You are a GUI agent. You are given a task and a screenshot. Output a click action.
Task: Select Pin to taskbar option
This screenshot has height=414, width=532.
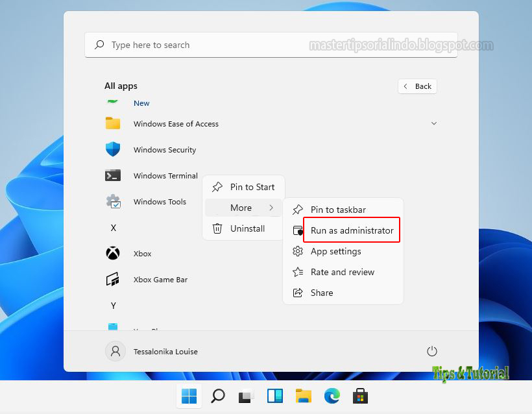[x=343, y=210]
